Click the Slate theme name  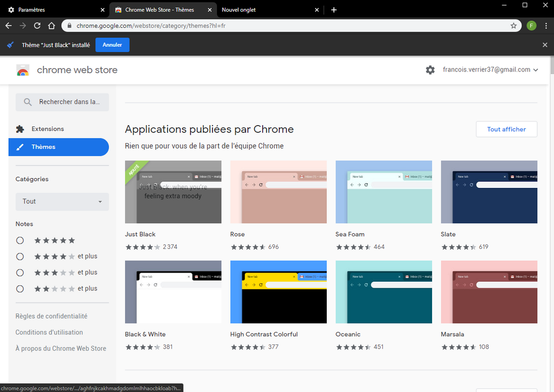pos(448,234)
